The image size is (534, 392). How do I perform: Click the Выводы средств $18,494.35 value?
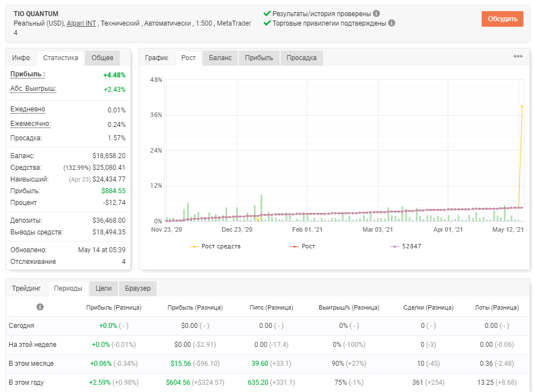click(x=109, y=232)
